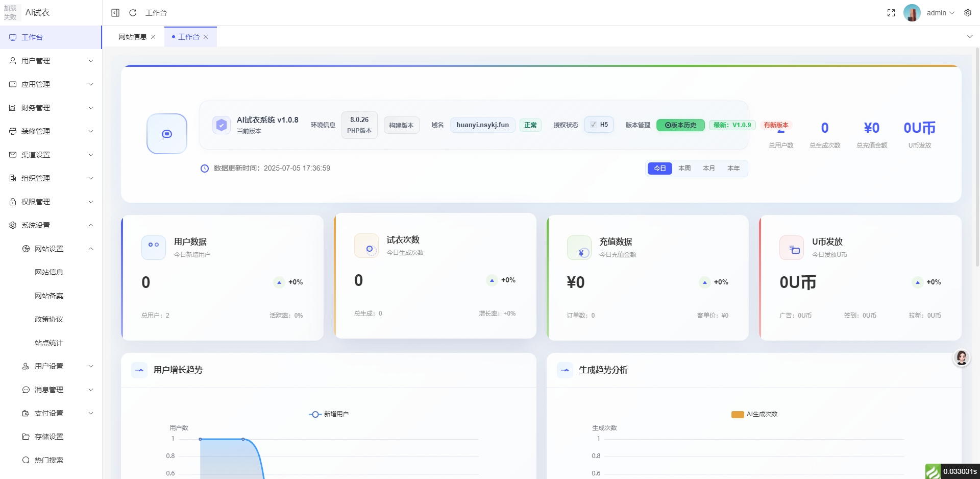
Task: Click the 构建版本 button
Action: click(401, 125)
